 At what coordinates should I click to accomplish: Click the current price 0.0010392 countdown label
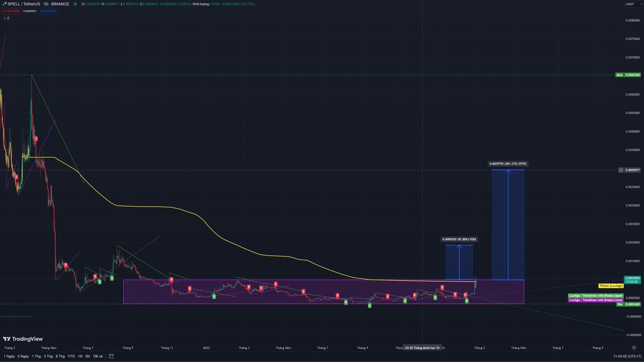point(632,279)
